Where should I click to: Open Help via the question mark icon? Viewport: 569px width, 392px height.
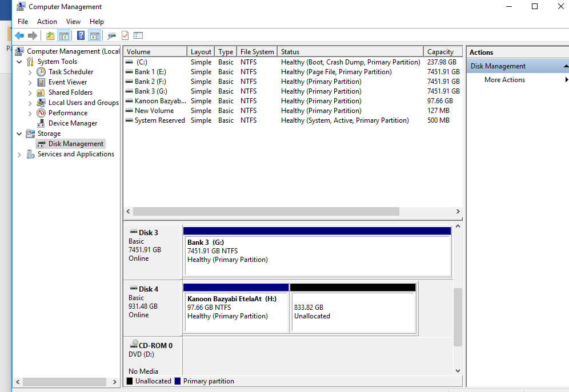(x=81, y=35)
